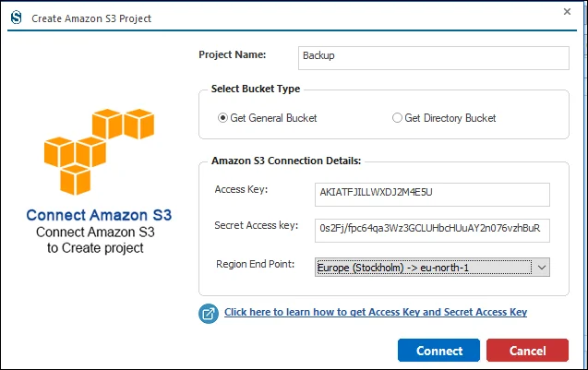Select the Get Directory Bucket radio button
Screen dimensions: 588x370
tap(397, 118)
